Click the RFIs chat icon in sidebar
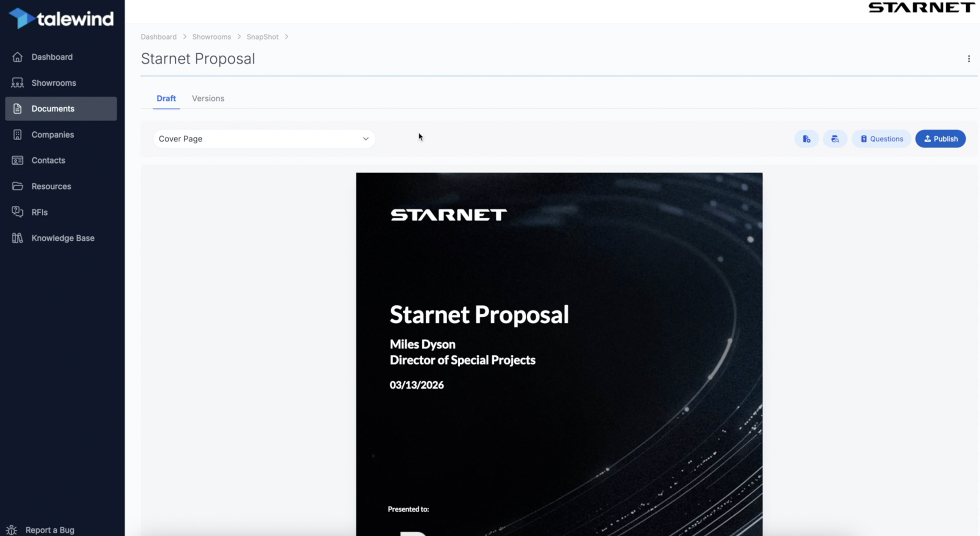The image size is (980, 536). click(17, 212)
